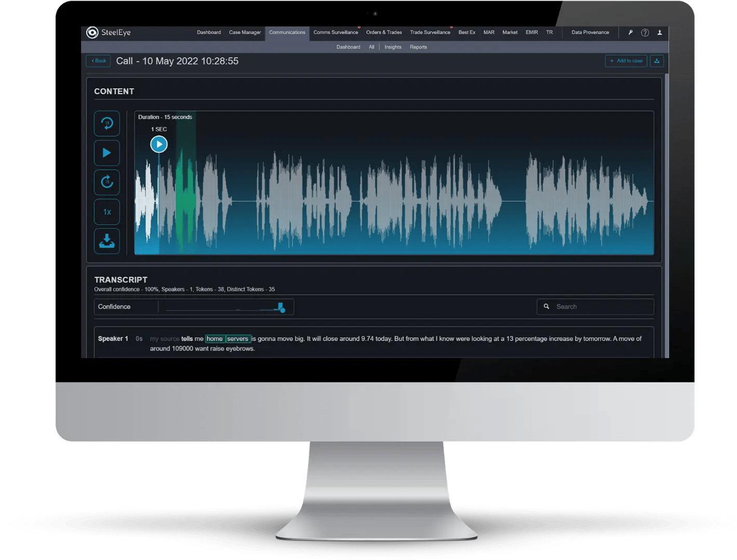Open the Market menu
Screen dimensions: 737x560
tap(510, 32)
